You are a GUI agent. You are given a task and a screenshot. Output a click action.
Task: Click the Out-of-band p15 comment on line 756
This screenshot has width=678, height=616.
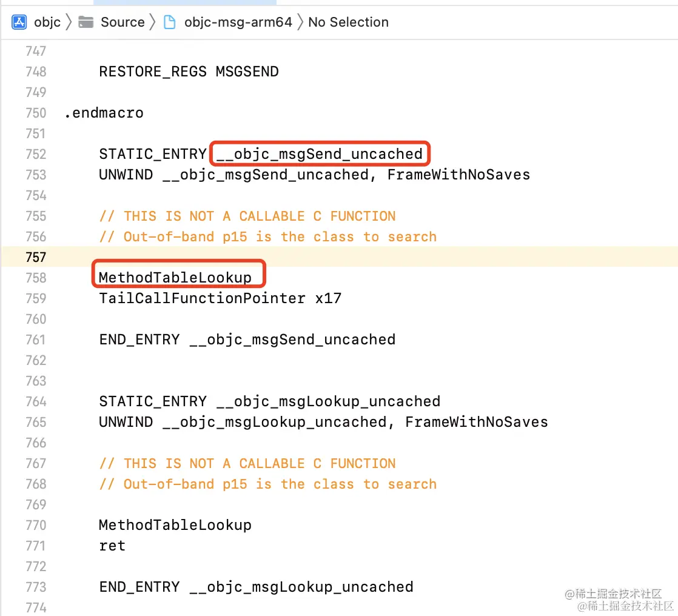tap(267, 237)
